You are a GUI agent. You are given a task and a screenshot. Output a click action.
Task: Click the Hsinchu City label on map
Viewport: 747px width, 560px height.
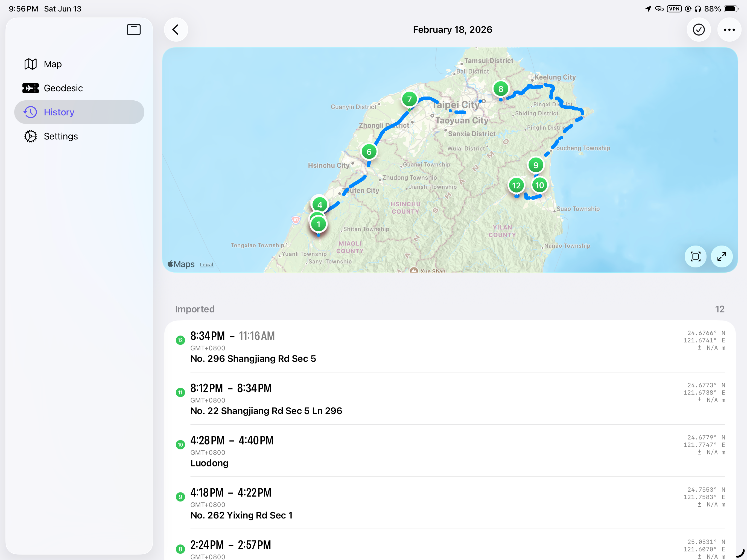pos(329,165)
